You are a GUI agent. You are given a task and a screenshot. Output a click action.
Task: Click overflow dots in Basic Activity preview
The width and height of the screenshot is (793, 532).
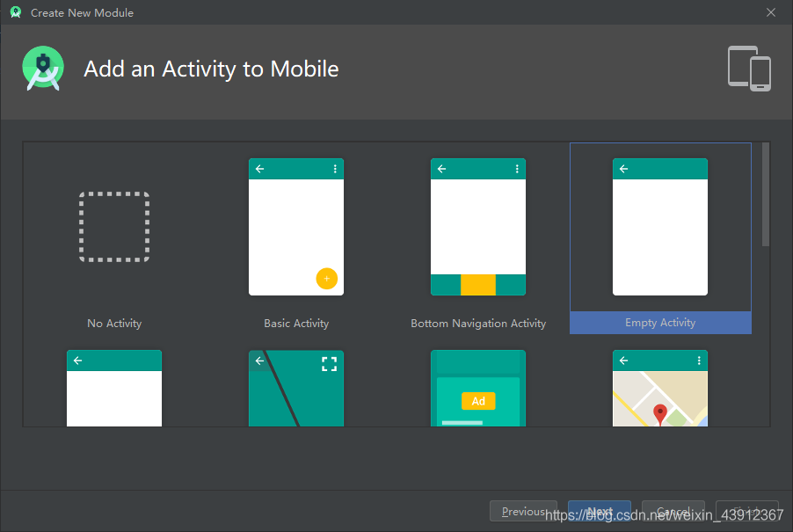pyautogui.click(x=335, y=169)
